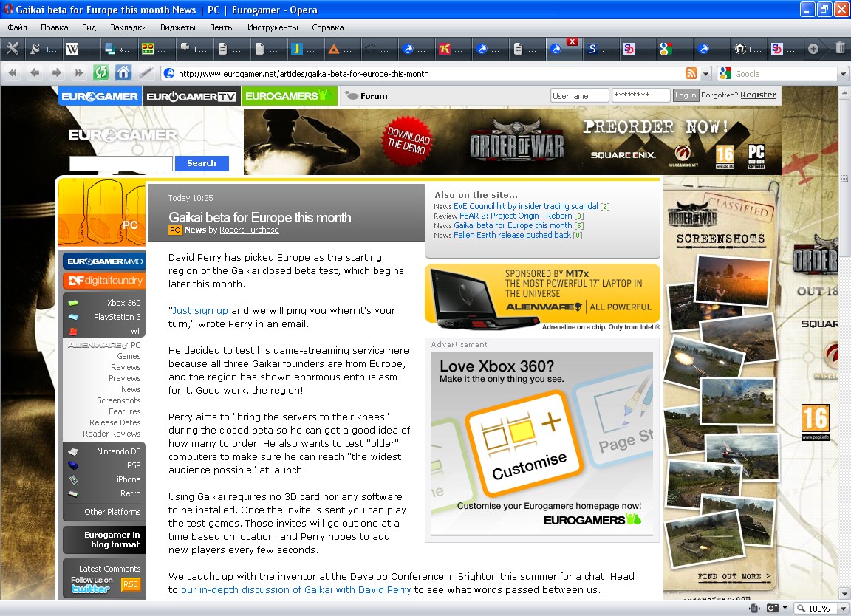Open FEAR 2: Project Origin - Reborn review
Viewport: 851px width, 616px height.
[x=516, y=216]
